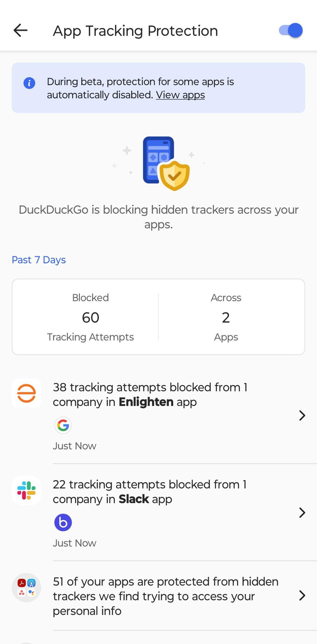The image size is (317, 644).
Task: Open the View apps link
Action: (x=180, y=95)
